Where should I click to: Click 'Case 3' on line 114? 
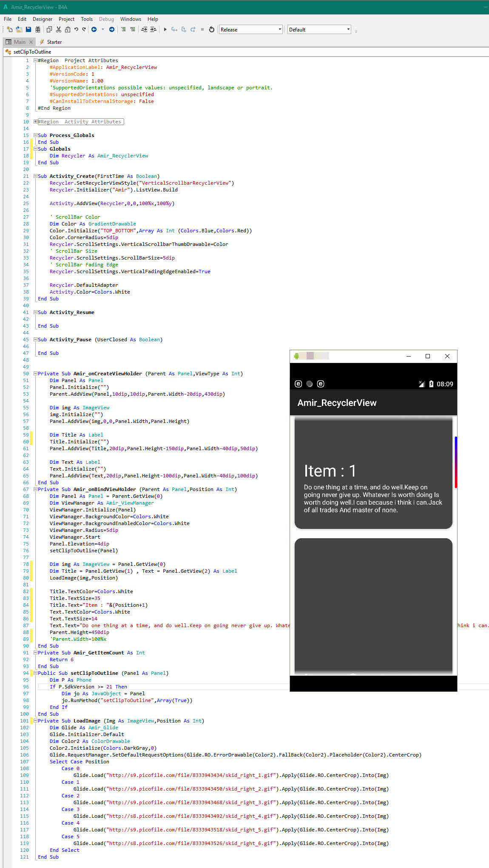point(70,809)
